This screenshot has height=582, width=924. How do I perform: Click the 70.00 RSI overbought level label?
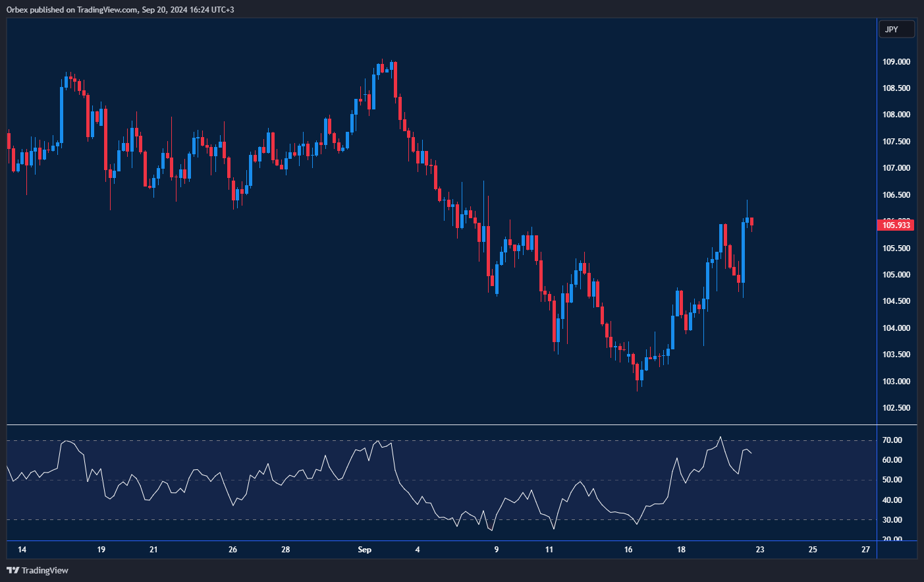coord(892,440)
